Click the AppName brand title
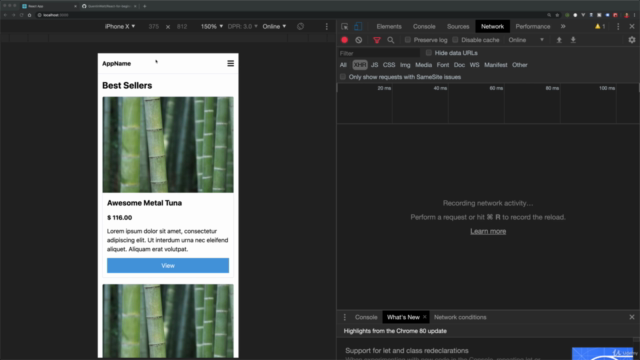This screenshot has width=640, height=360. pyautogui.click(x=117, y=64)
